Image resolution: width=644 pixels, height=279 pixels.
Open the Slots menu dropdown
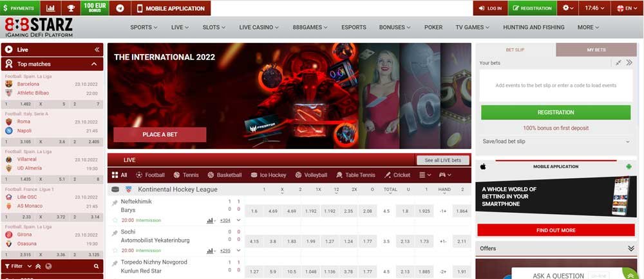click(x=214, y=28)
